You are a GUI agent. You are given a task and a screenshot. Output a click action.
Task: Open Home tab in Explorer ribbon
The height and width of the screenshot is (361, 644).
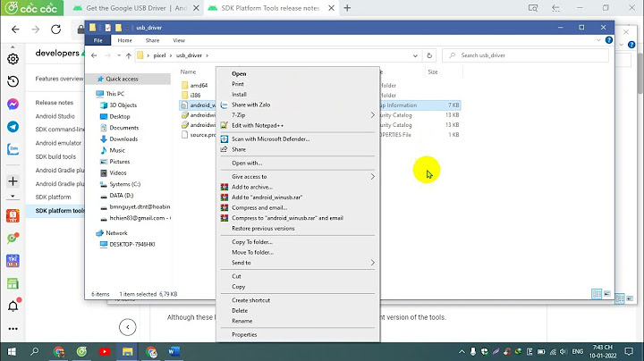coord(125,40)
